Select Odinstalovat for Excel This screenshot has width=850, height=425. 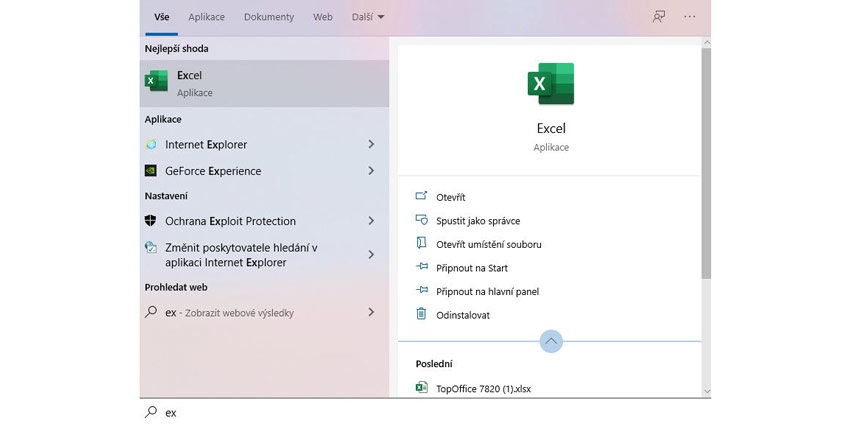pos(462,315)
